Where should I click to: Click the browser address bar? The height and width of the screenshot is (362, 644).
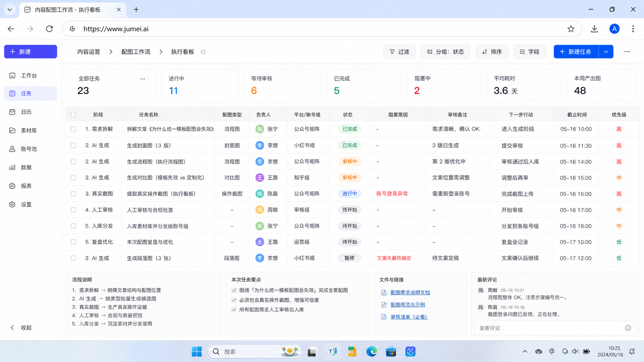pyautogui.click(x=322, y=29)
